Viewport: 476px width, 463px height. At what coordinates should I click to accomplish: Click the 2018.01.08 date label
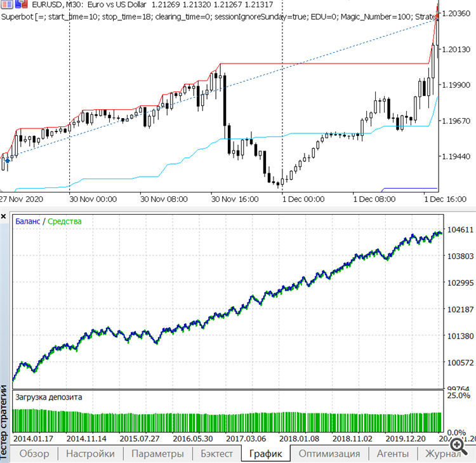[299, 439]
